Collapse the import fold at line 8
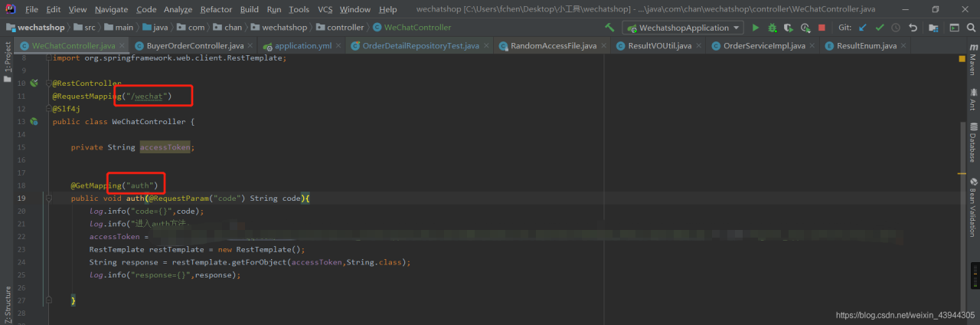This screenshot has height=325, width=980. pyautogui.click(x=48, y=57)
